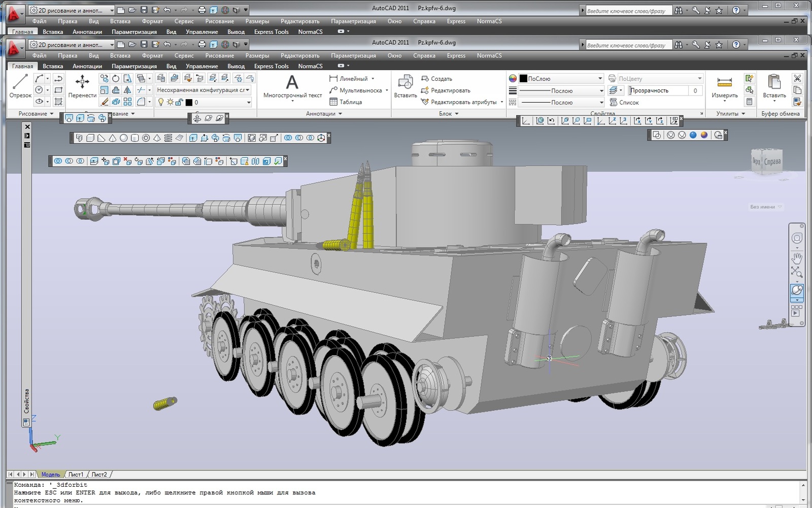Screen dimensions: 812x508
Task: Click the mirror tool icon
Action: [127, 90]
